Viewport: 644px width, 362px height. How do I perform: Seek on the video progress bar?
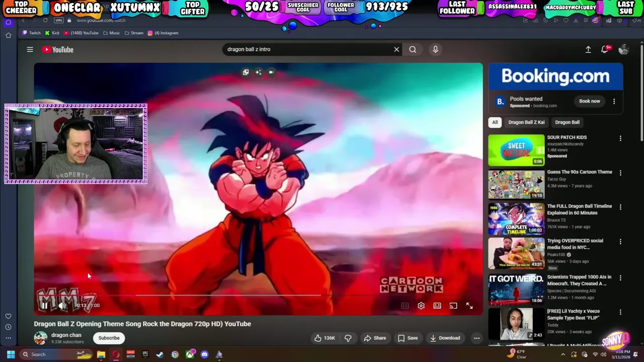[258, 296]
